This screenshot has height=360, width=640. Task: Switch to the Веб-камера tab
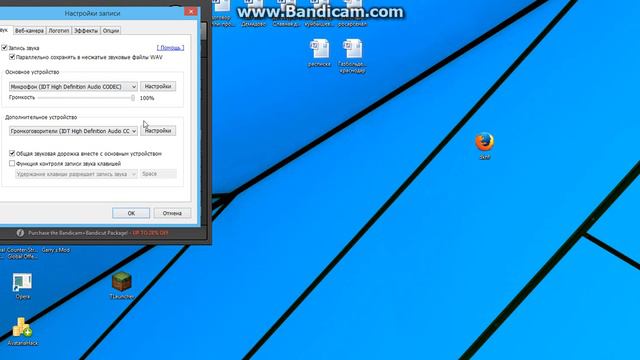point(29,31)
